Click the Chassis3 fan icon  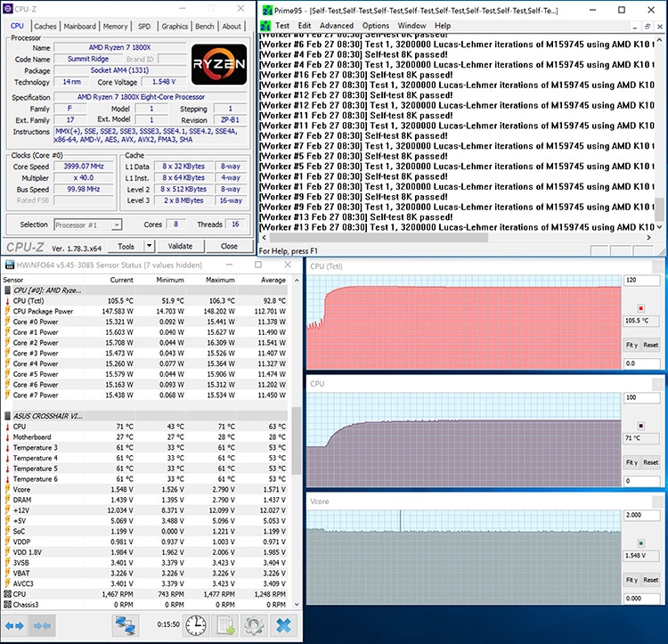[7, 605]
